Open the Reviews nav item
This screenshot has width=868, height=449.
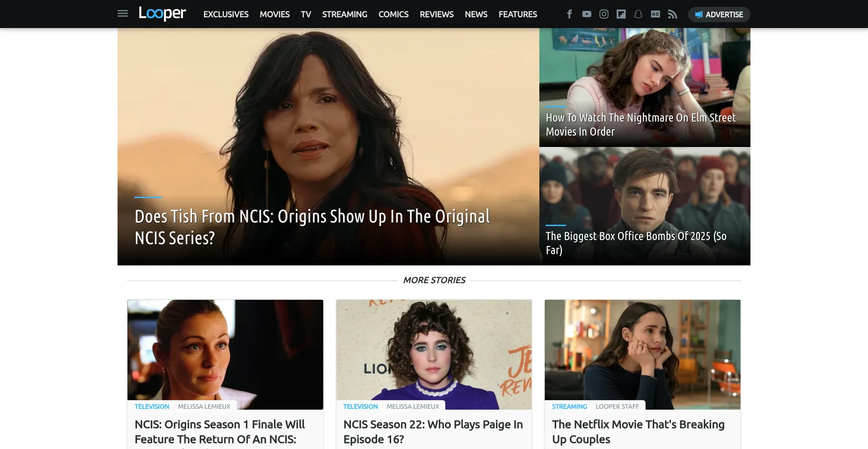point(437,14)
